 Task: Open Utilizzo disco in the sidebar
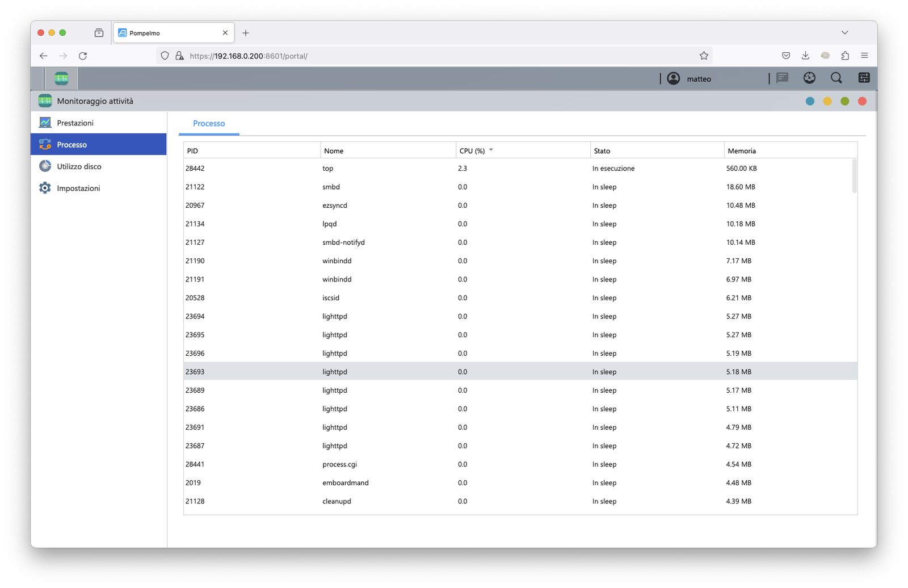click(x=99, y=166)
